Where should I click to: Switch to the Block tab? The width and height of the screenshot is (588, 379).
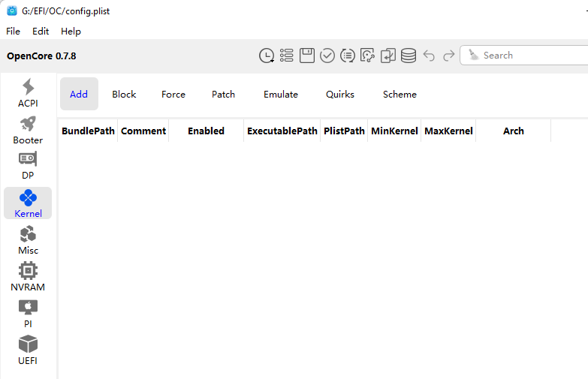(x=124, y=94)
